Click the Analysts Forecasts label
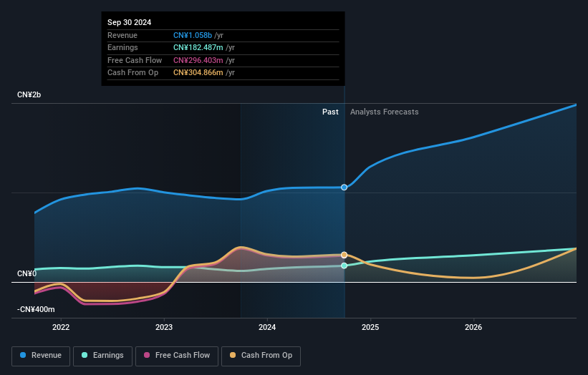Image resolution: width=588 pixels, height=375 pixels. (385, 112)
